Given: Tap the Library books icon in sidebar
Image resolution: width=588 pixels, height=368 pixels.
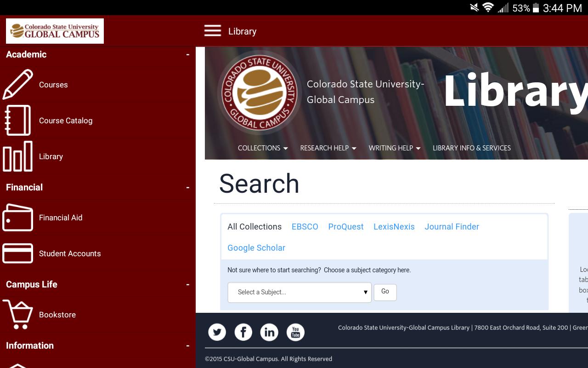Looking at the screenshot, I should click(x=18, y=156).
